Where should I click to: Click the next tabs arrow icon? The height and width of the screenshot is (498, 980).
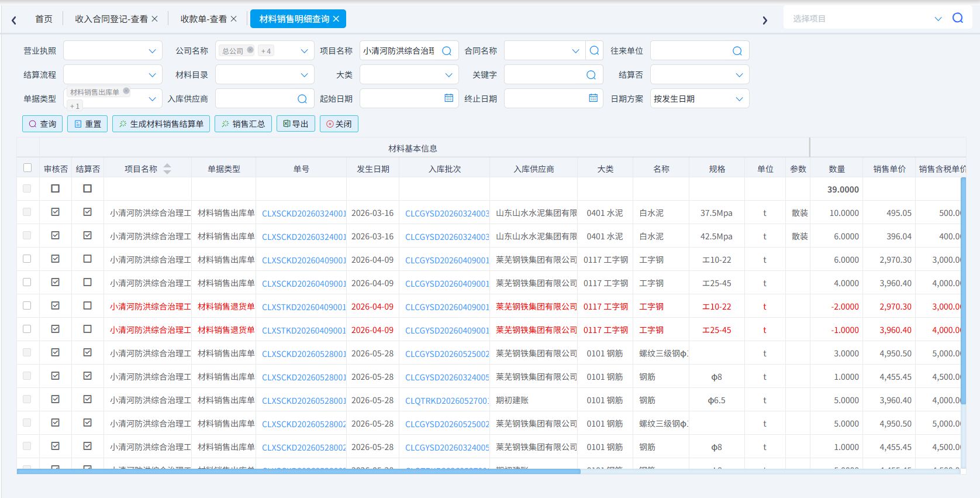(x=765, y=20)
